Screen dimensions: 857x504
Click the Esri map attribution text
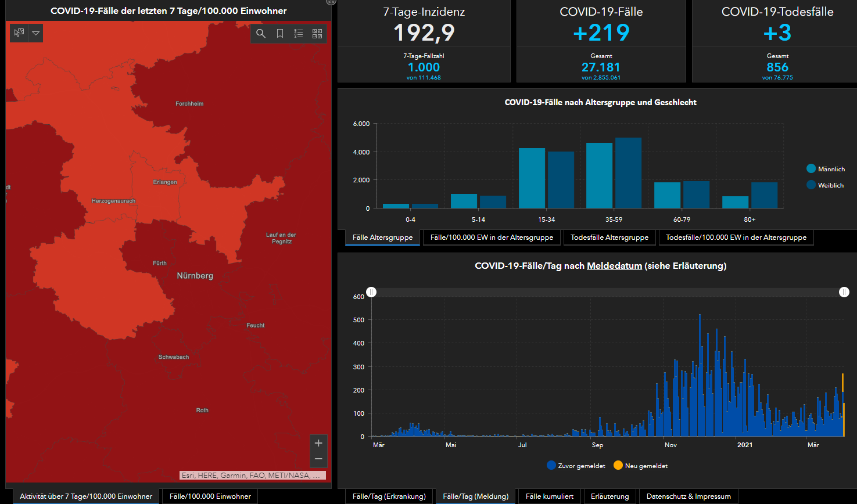click(252, 475)
